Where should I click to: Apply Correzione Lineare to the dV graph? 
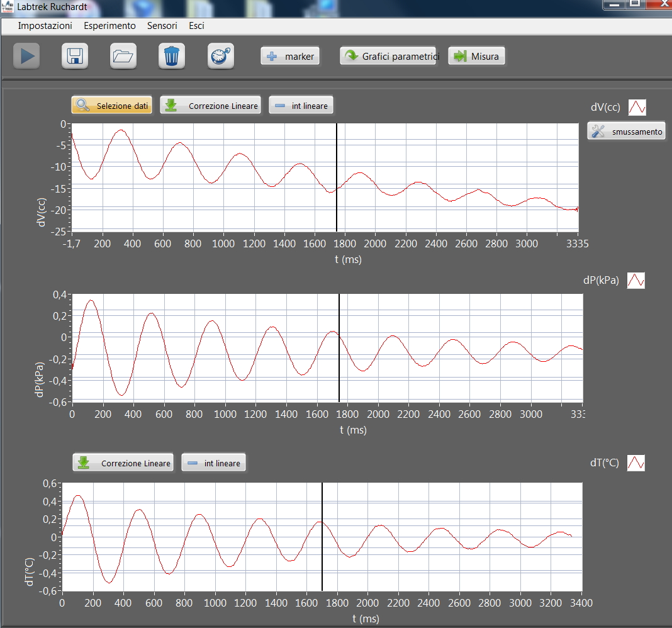point(211,106)
